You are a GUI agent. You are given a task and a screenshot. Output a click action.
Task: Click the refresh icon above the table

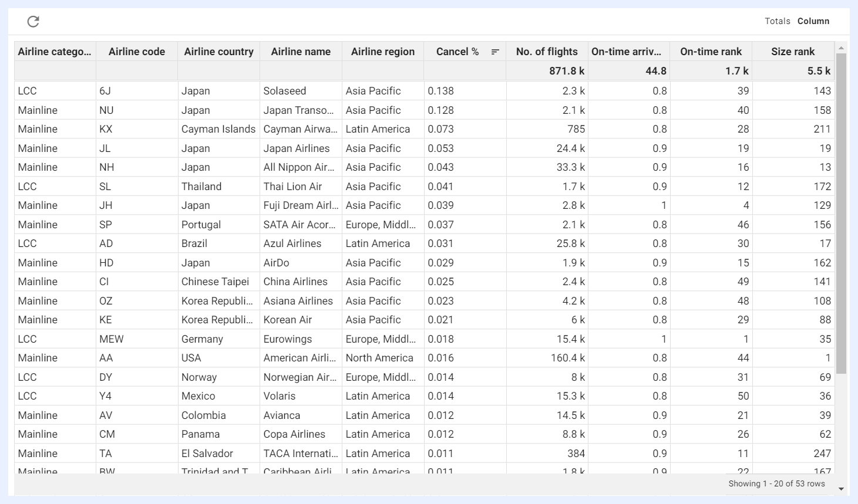click(33, 22)
